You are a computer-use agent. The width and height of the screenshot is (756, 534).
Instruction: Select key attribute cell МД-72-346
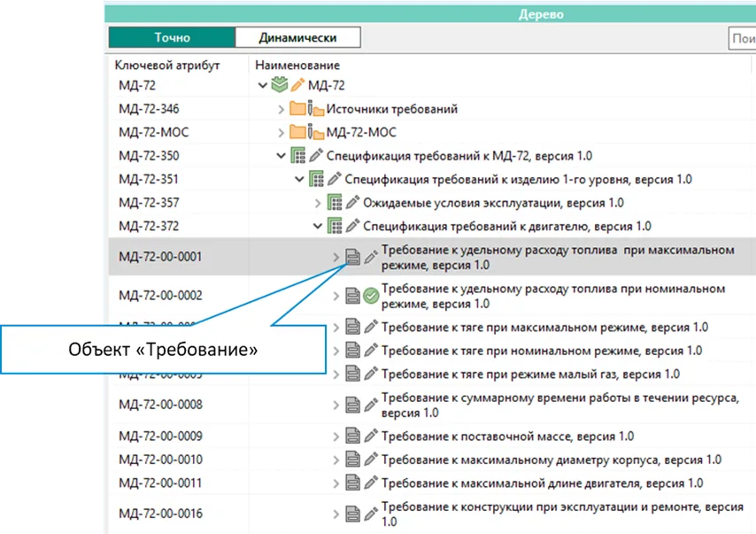[x=149, y=109]
